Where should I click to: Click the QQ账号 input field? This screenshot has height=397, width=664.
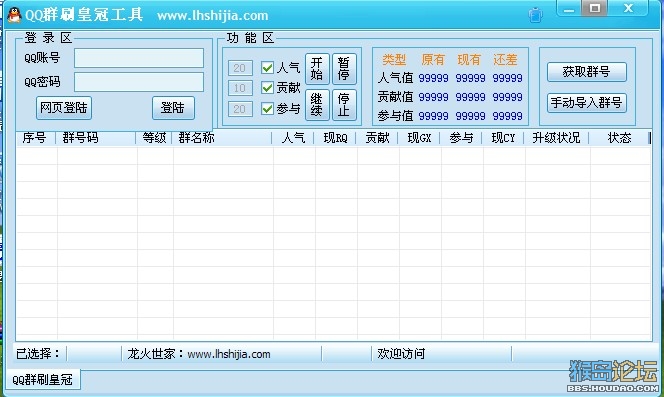click(x=139, y=58)
